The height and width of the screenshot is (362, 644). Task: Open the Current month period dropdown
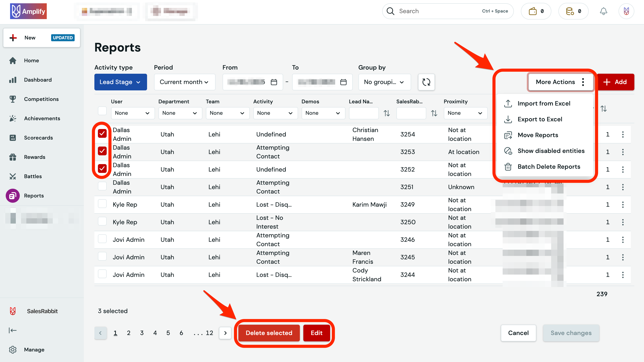pyautogui.click(x=184, y=82)
